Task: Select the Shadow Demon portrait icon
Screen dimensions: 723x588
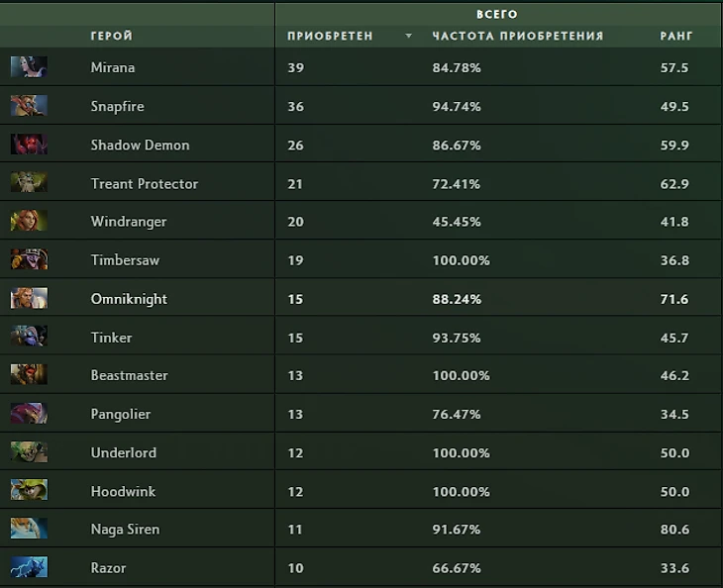Action: click(x=29, y=145)
